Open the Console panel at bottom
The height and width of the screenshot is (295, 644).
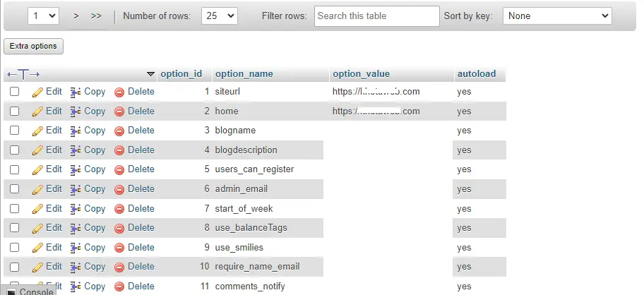(x=31, y=291)
